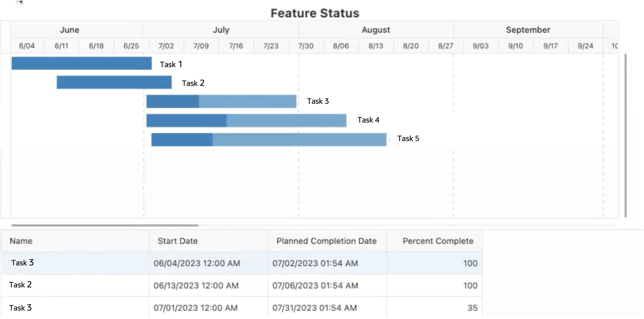The image size is (644, 319).
Task: Select the June month header
Action: (69, 30)
